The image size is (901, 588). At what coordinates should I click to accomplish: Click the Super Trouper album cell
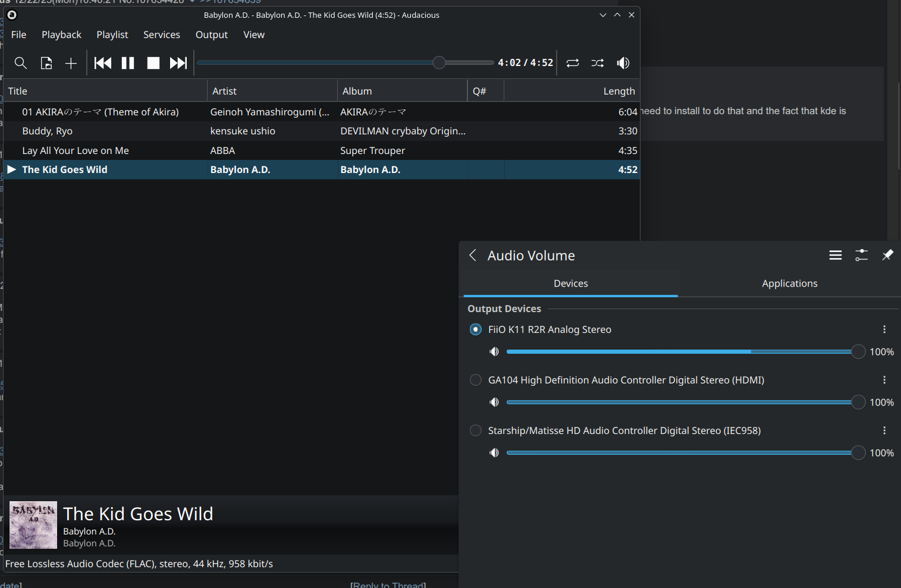(x=373, y=150)
